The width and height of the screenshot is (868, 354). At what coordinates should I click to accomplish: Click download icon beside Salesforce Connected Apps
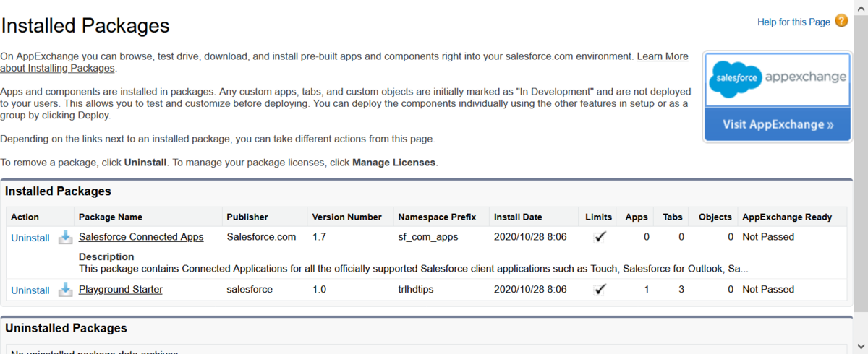[x=65, y=237]
